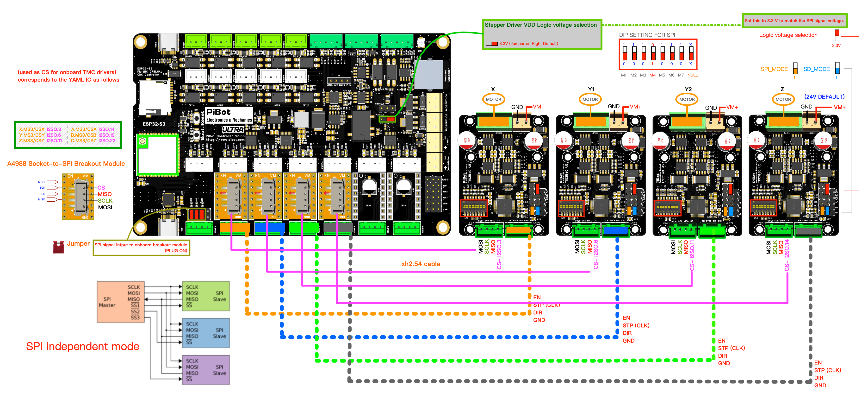Click the 'Y.MS3/CSY I2SO.6' entry
This screenshot has width=868, height=409.
pyautogui.click(x=40, y=135)
